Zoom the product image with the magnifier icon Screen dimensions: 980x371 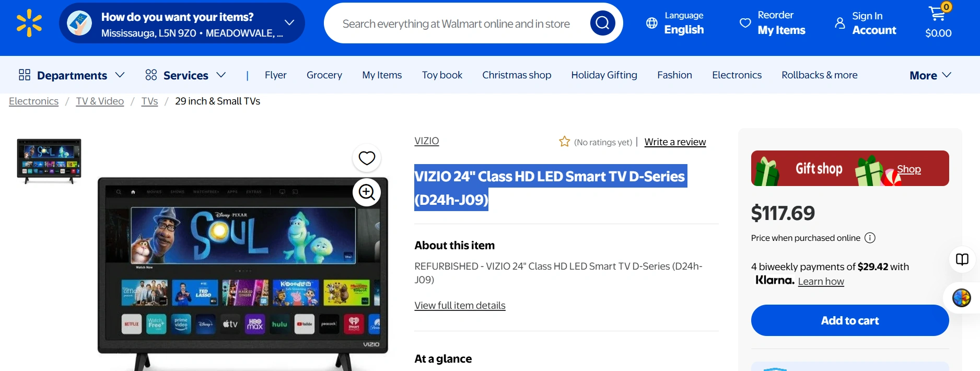pyautogui.click(x=367, y=192)
